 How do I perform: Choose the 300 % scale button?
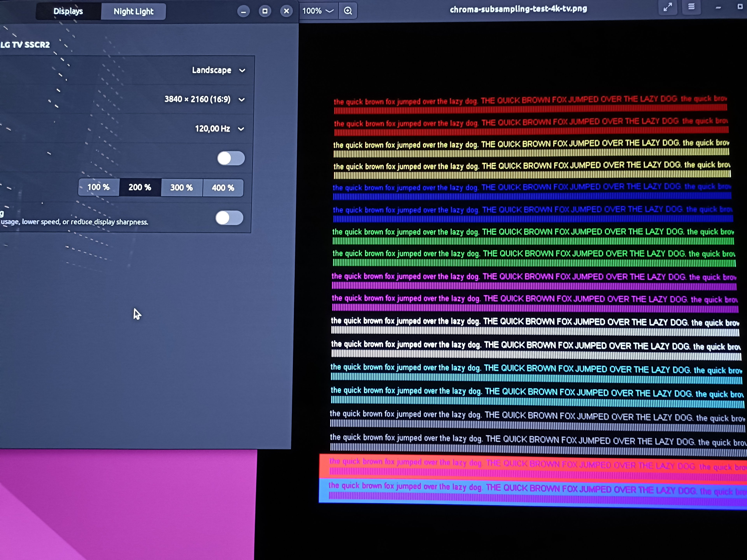tap(181, 188)
